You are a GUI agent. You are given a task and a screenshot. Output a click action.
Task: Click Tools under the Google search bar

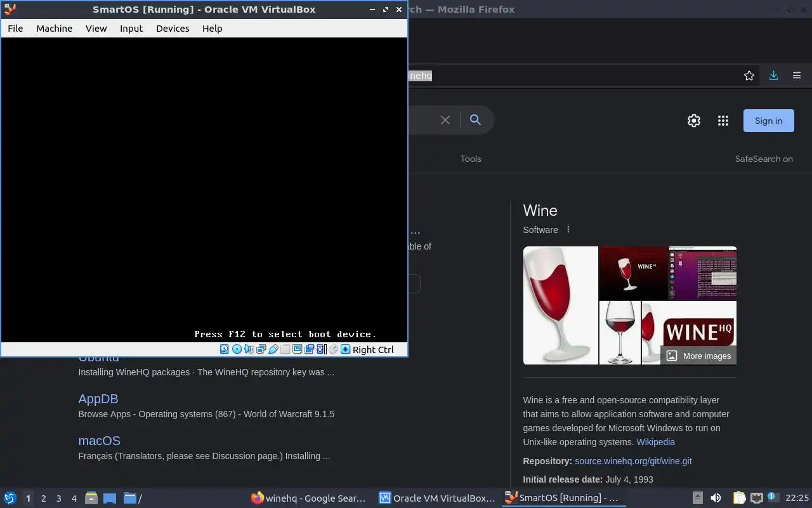tap(471, 159)
